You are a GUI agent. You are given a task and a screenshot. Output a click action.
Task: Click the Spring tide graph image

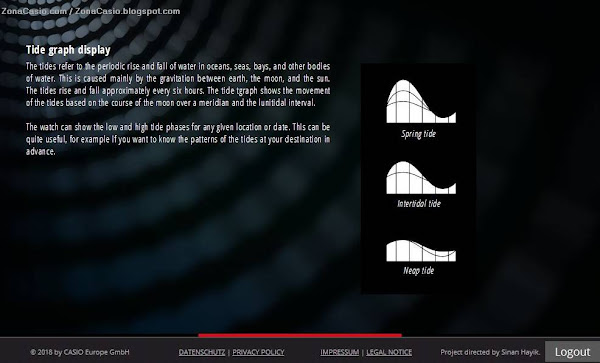pyautogui.click(x=421, y=101)
